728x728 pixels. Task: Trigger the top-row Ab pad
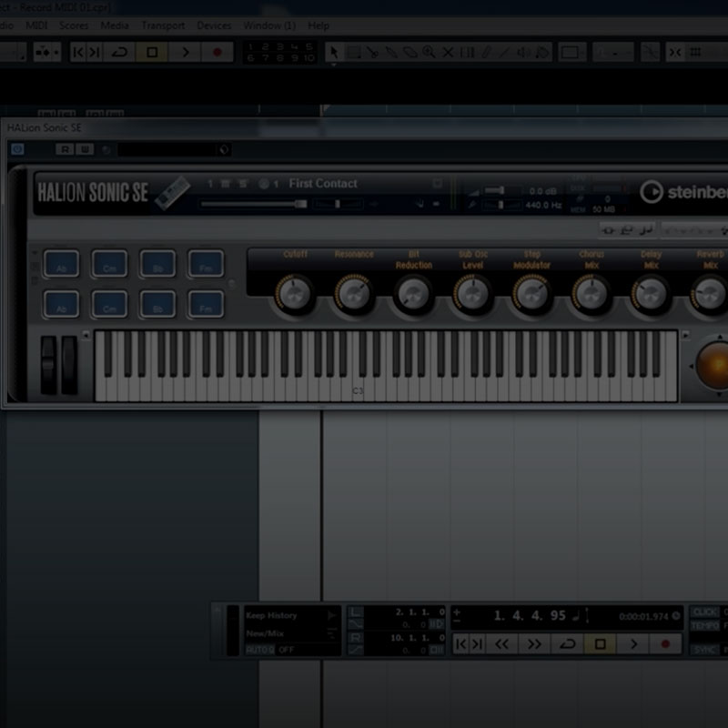61,264
